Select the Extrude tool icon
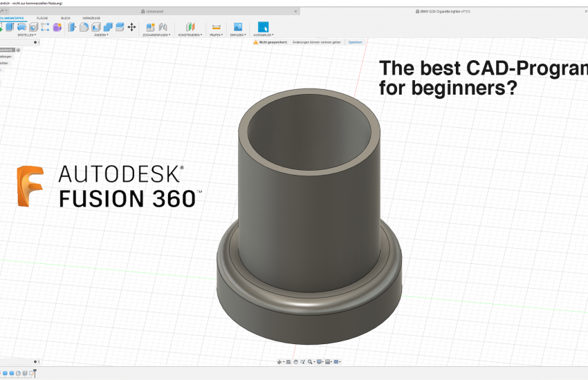The image size is (588, 380). tap(10, 27)
